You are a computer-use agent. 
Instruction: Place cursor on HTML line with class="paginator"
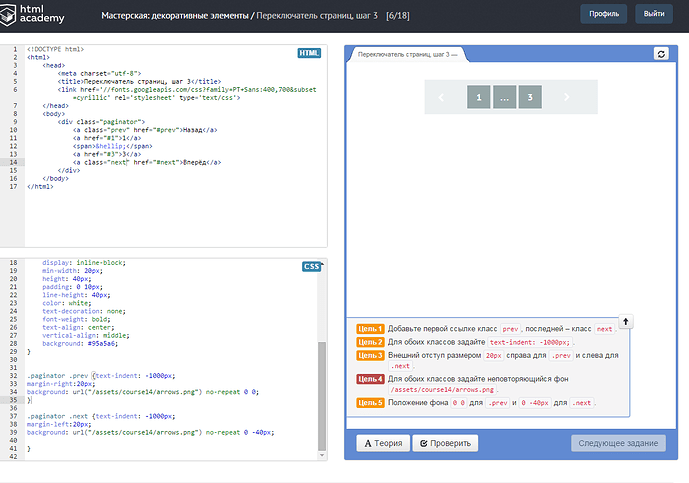(x=101, y=122)
